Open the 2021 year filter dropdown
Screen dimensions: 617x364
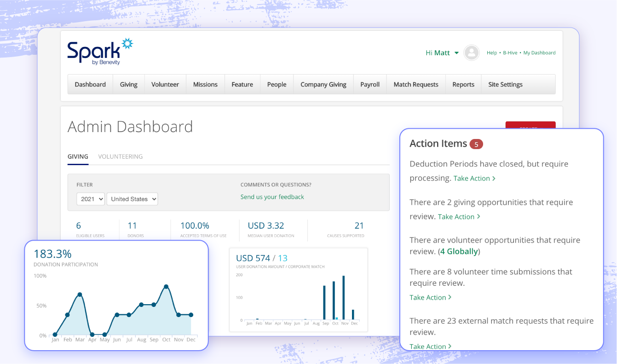[x=91, y=199]
